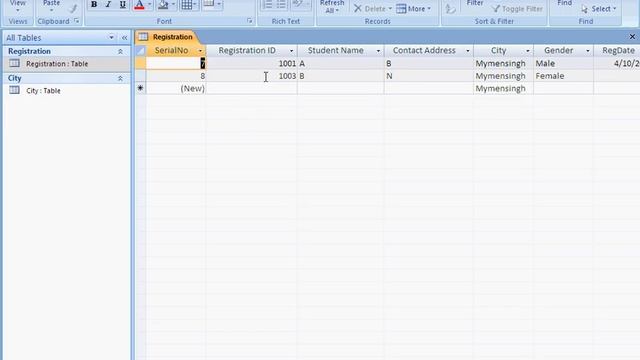Click the font color A icon
640x360 pixels.
tap(139, 4)
